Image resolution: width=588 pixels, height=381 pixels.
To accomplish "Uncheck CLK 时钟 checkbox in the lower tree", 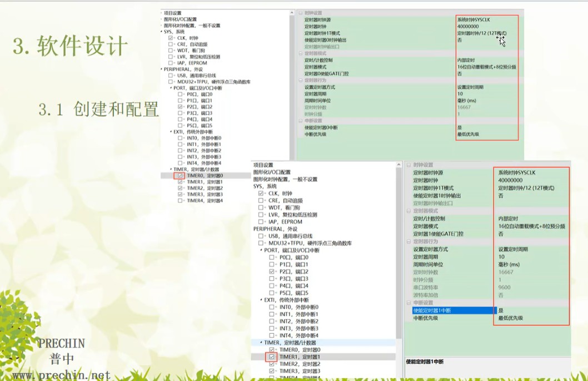I will point(261,194).
